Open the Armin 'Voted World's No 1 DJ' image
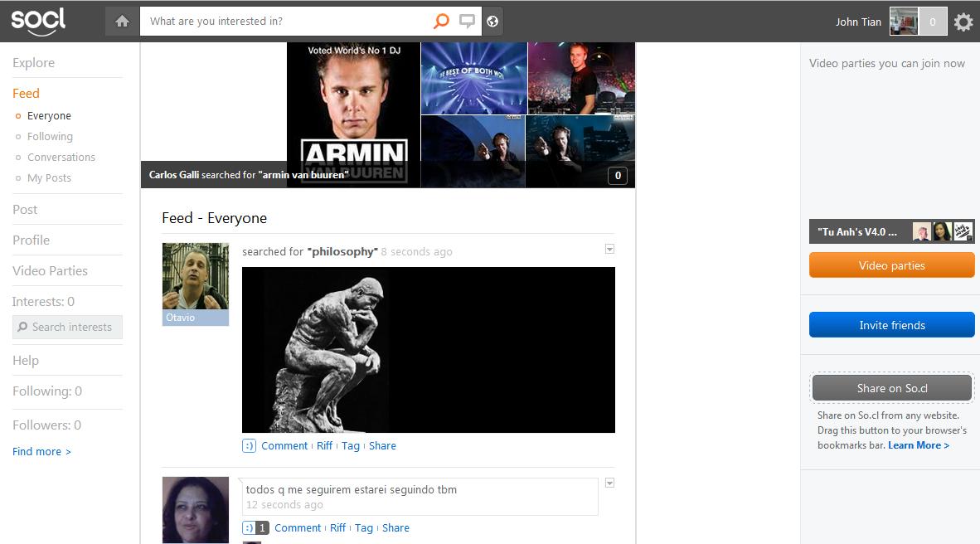The image size is (980, 544). click(354, 114)
